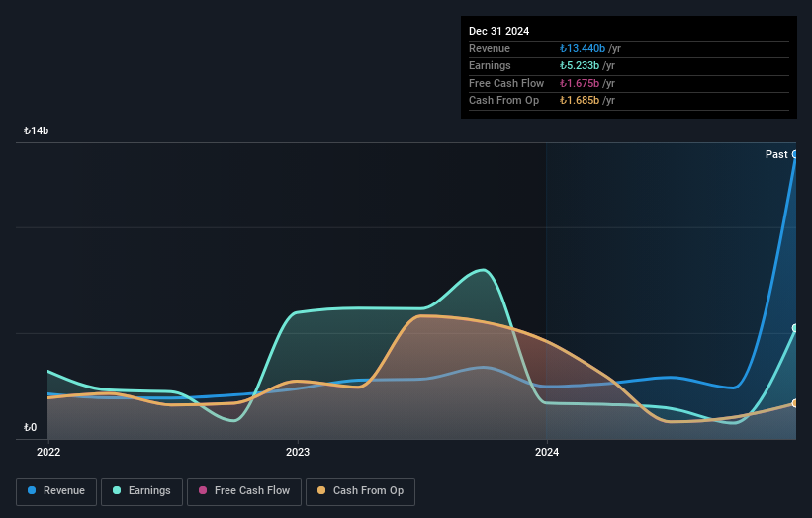Viewport: 812px width, 518px height.
Task: Click the Revenue row label in tooltip
Action: pyautogui.click(x=490, y=48)
